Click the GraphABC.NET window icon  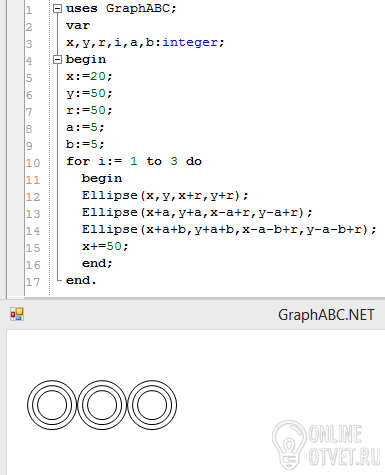point(17,314)
